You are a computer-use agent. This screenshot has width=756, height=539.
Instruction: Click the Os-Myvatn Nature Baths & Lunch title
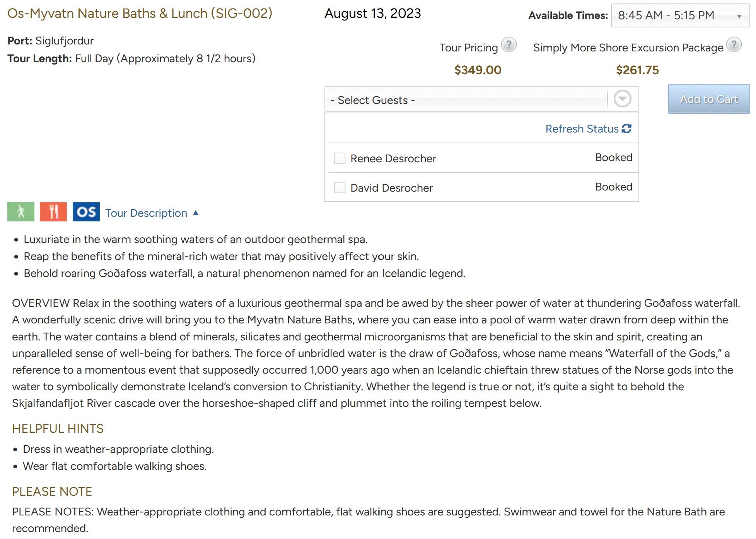click(140, 14)
